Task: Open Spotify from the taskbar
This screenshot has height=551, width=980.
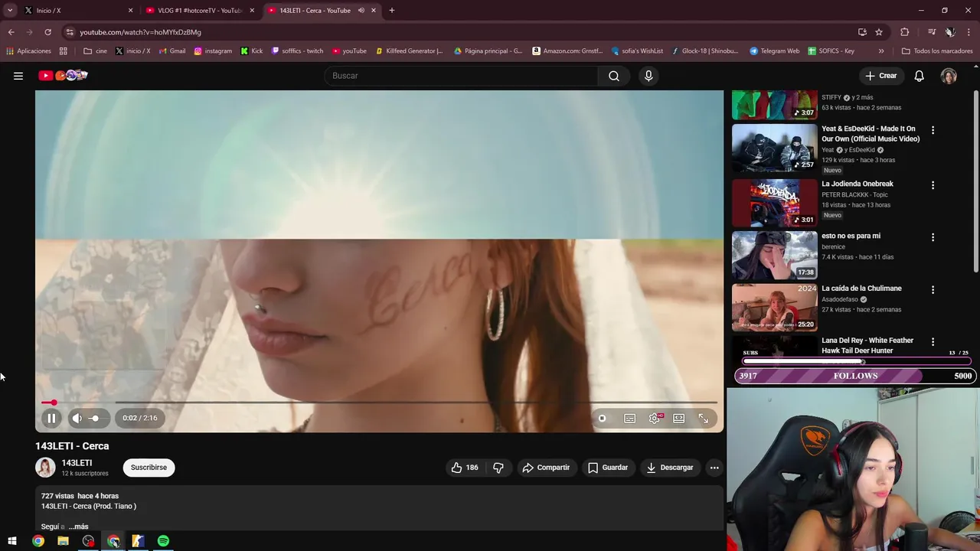Action: pos(163,541)
